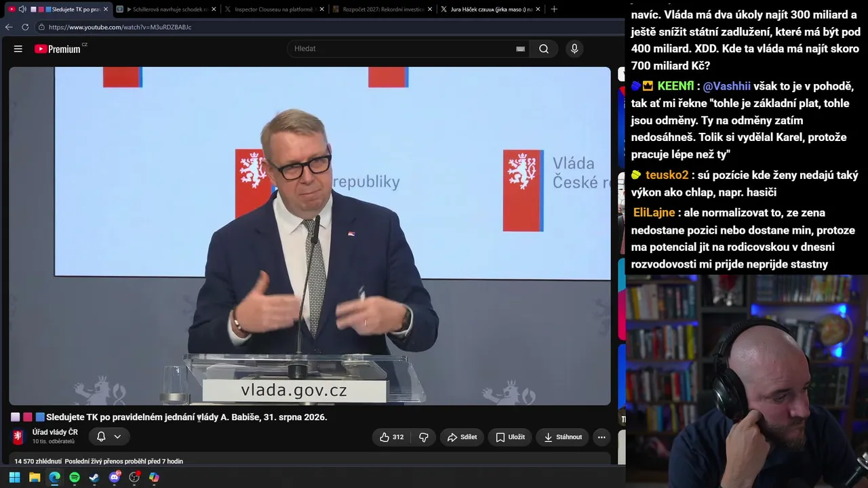The image size is (868, 488).
Task: Open the YouTube hamburger guide menu
Action: (x=18, y=49)
